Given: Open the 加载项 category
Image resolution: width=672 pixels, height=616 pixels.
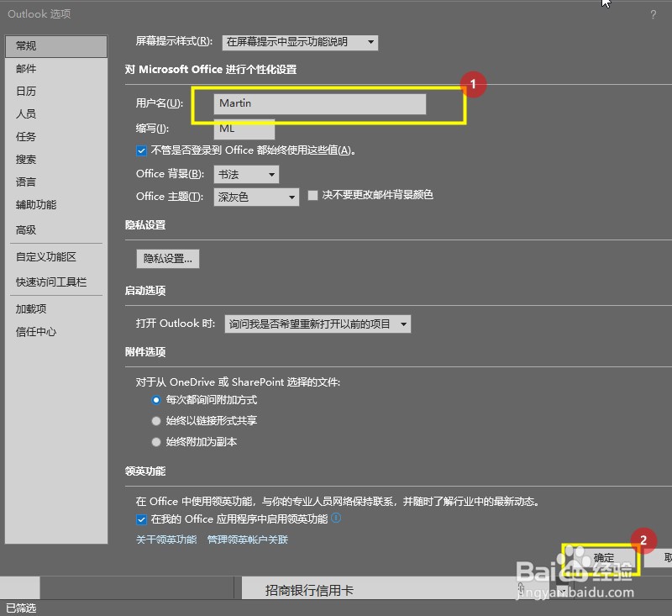Looking at the screenshot, I should [56, 309].
